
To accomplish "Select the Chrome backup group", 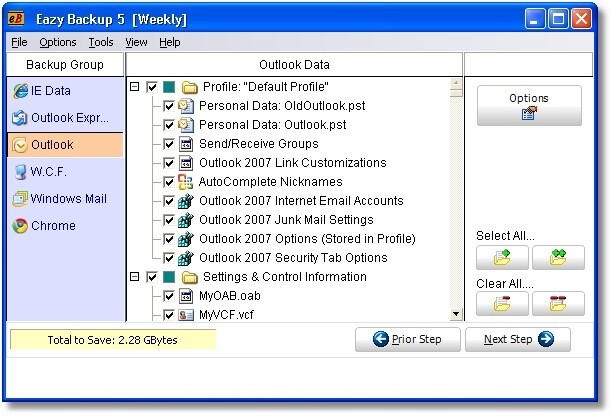I will click(44, 226).
